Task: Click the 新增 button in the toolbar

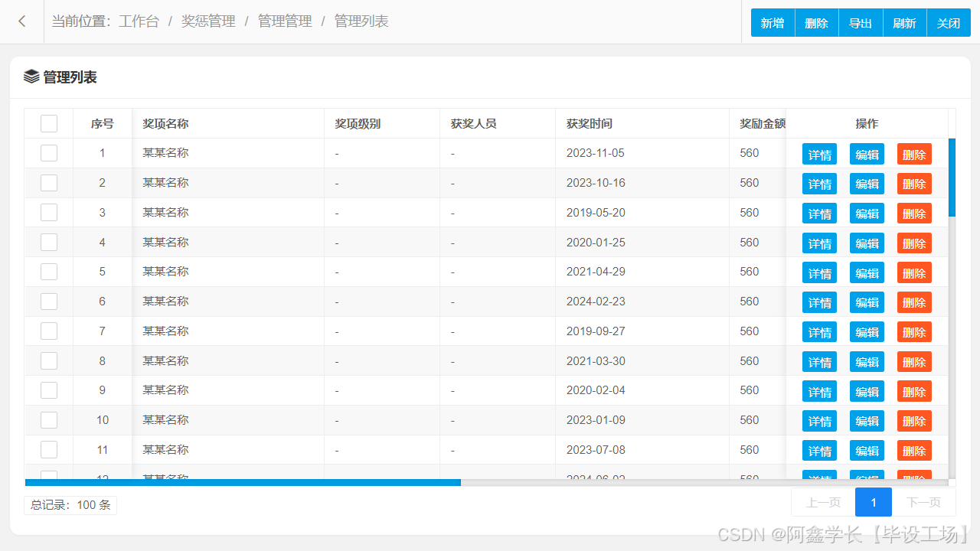Action: click(773, 23)
